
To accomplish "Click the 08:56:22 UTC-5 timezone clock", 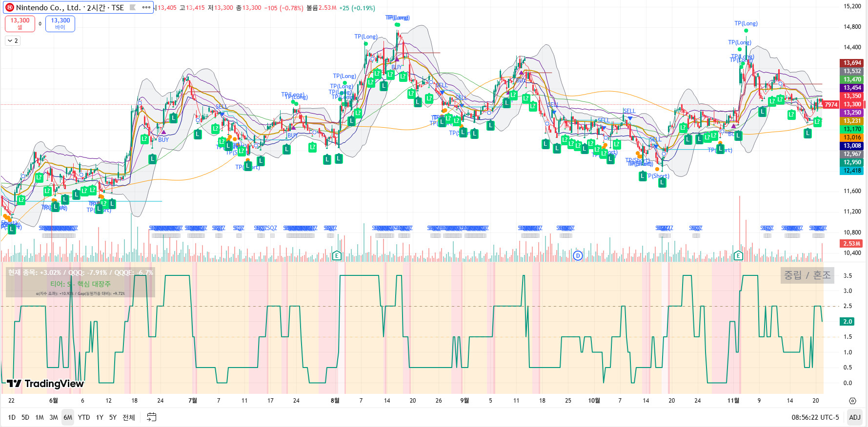I will pyautogui.click(x=815, y=417).
